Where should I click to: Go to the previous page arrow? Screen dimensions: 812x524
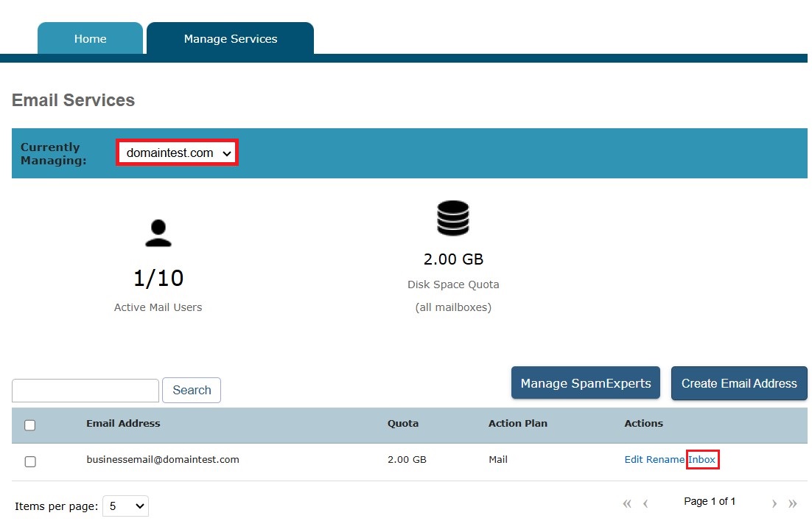pyautogui.click(x=645, y=503)
